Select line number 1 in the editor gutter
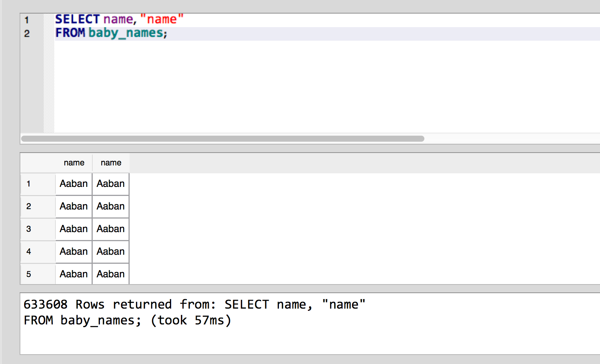 point(27,20)
